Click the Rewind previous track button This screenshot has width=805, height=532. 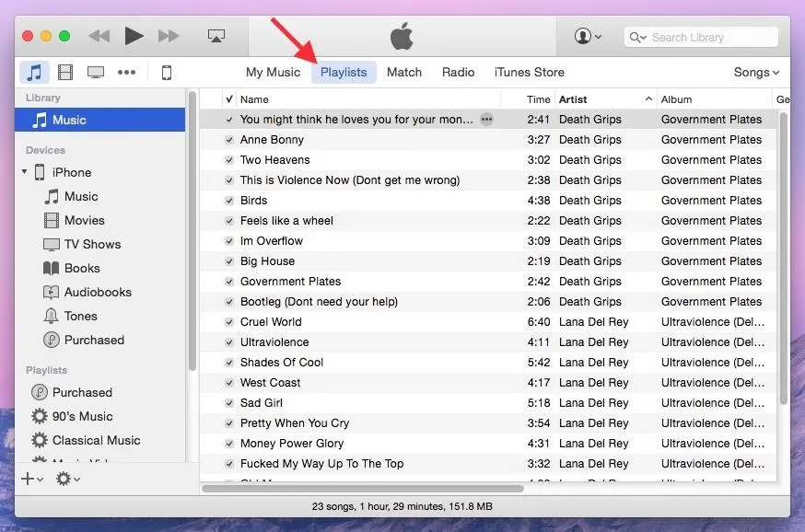[99, 36]
